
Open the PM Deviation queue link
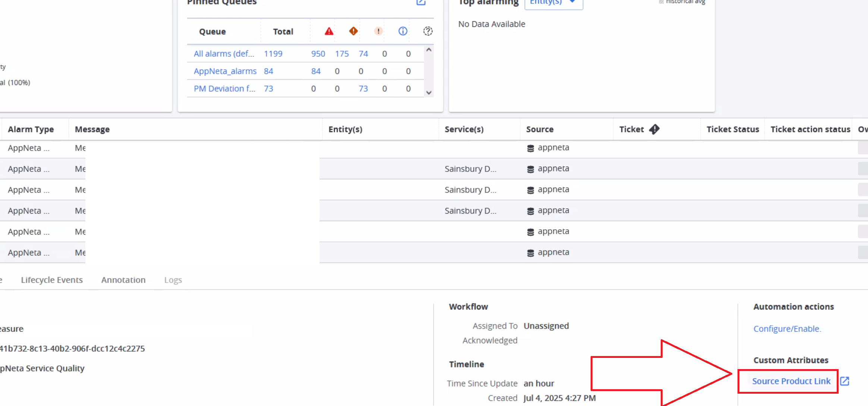[224, 89]
